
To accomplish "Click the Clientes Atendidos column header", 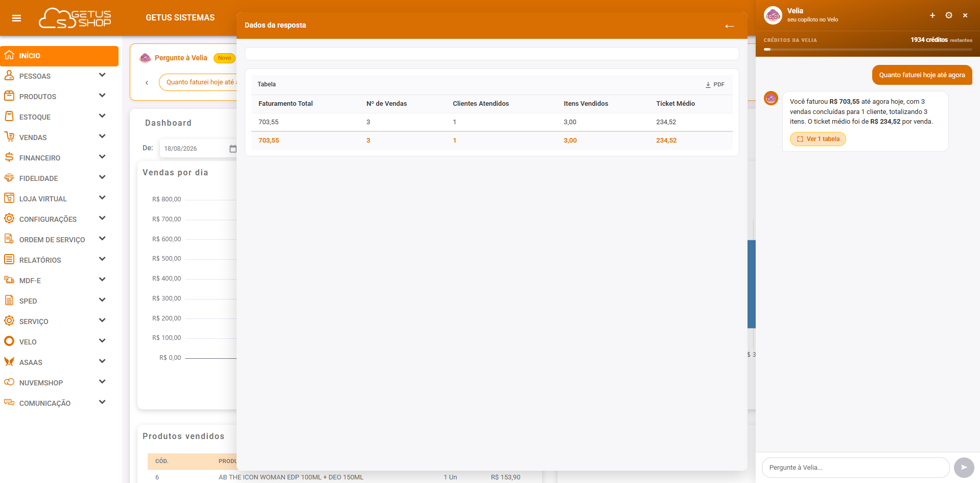I will coord(481,104).
